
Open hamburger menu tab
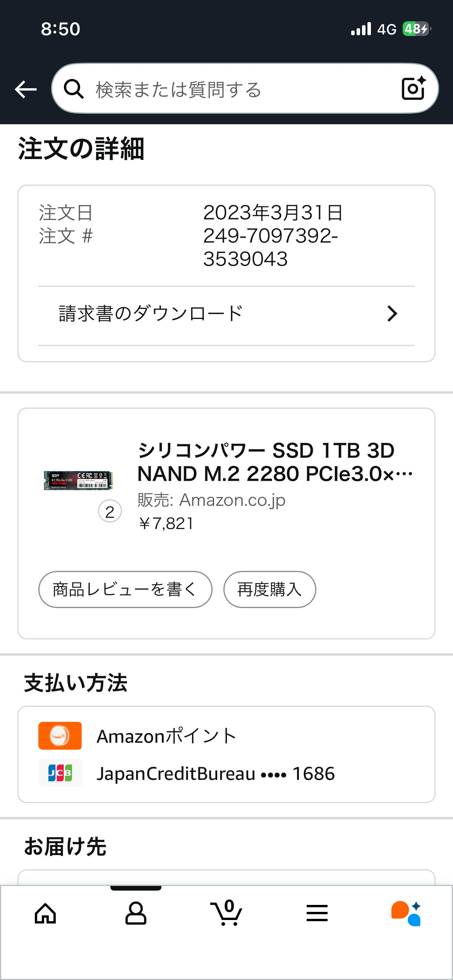pos(317,913)
